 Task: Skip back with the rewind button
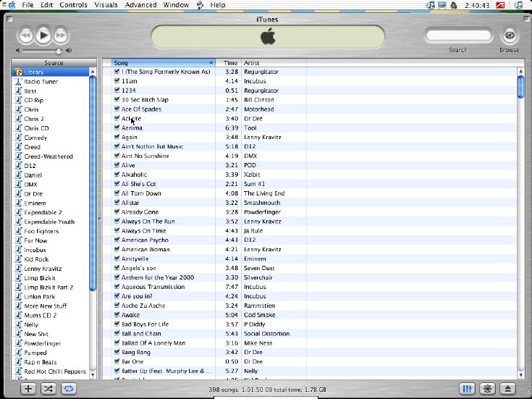coord(26,35)
